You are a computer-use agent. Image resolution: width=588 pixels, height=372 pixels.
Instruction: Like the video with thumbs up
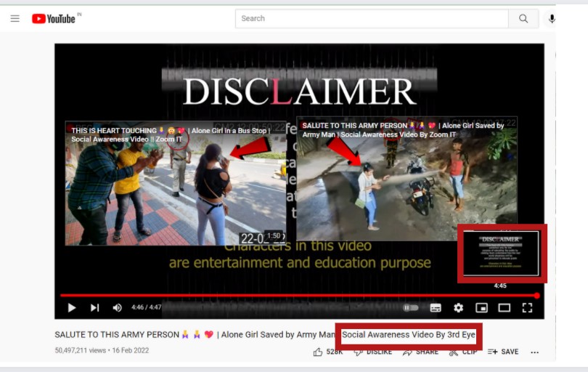pyautogui.click(x=318, y=352)
